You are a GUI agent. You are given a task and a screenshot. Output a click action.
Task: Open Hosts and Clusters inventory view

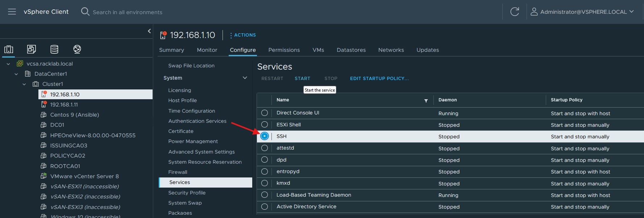[x=9, y=49]
